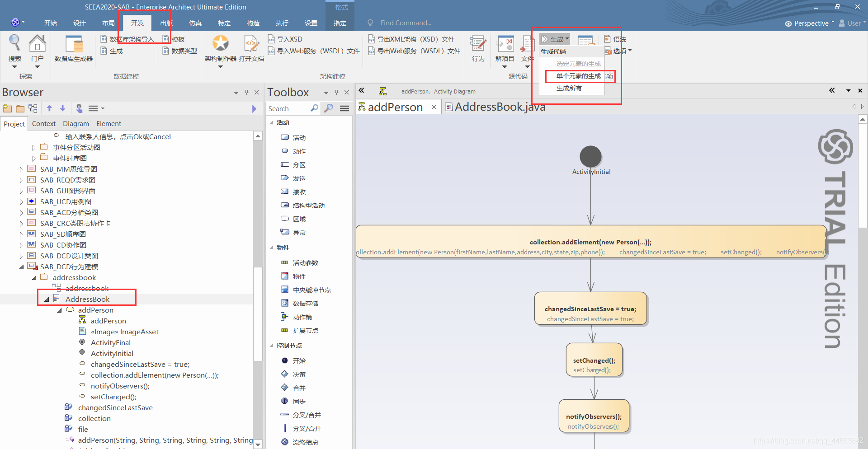Open the Database Builder icon

(x=74, y=44)
